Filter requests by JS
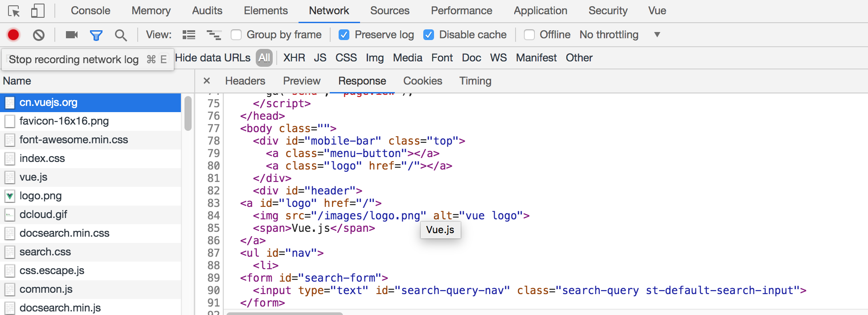 tap(320, 58)
